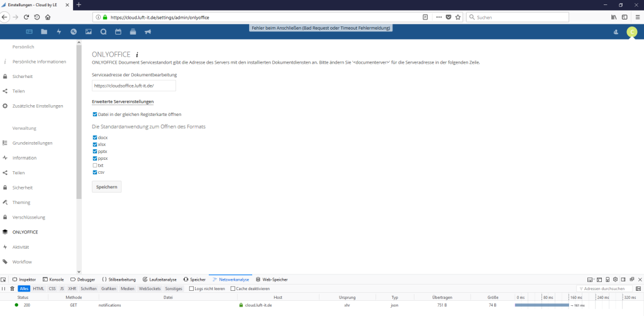Enable the txt format checkbox

[95, 165]
